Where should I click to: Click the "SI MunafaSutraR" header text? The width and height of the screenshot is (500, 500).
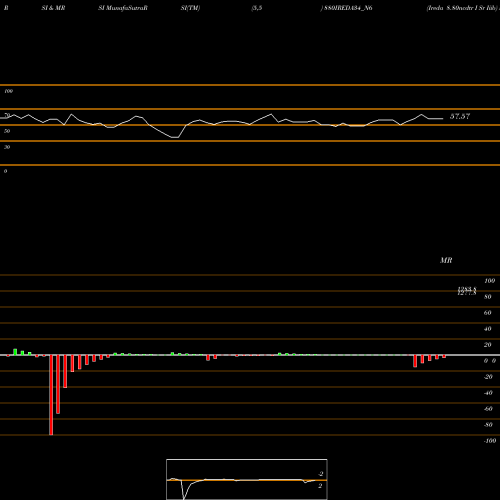(123, 8)
